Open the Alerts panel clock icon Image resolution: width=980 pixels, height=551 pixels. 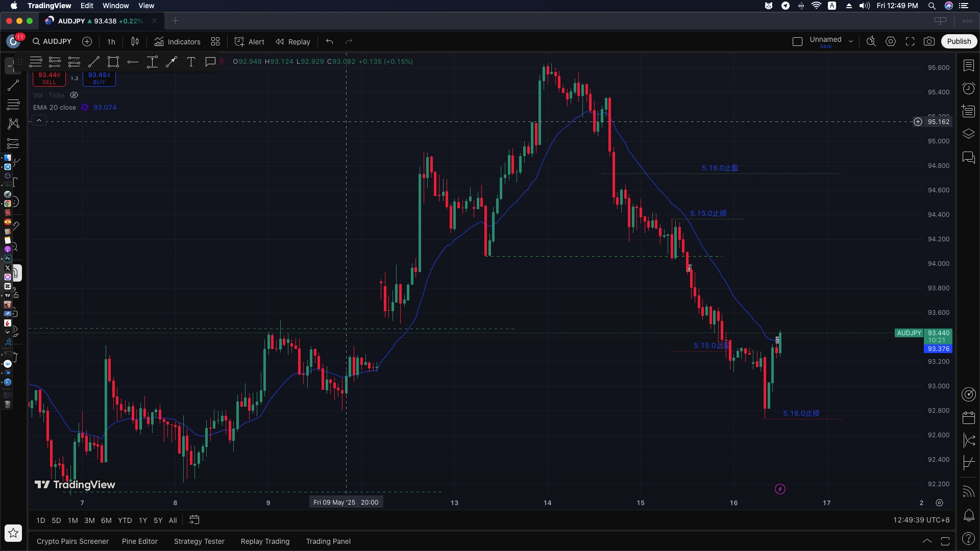click(968, 89)
